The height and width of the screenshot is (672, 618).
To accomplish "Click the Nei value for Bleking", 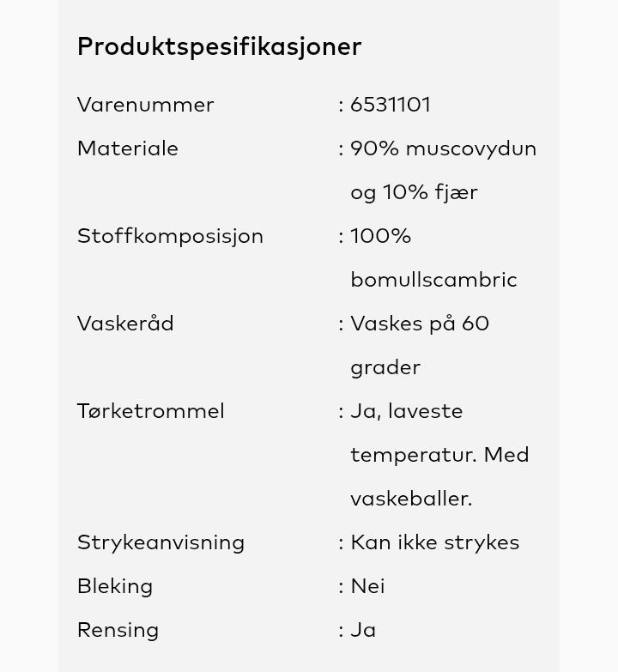I will [x=367, y=586].
